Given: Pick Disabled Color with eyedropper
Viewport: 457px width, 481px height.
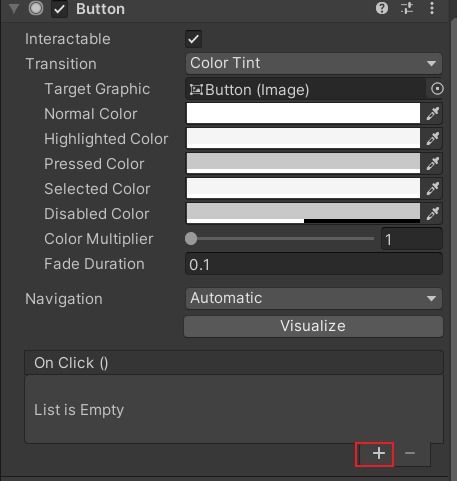Looking at the screenshot, I should coord(433,214).
